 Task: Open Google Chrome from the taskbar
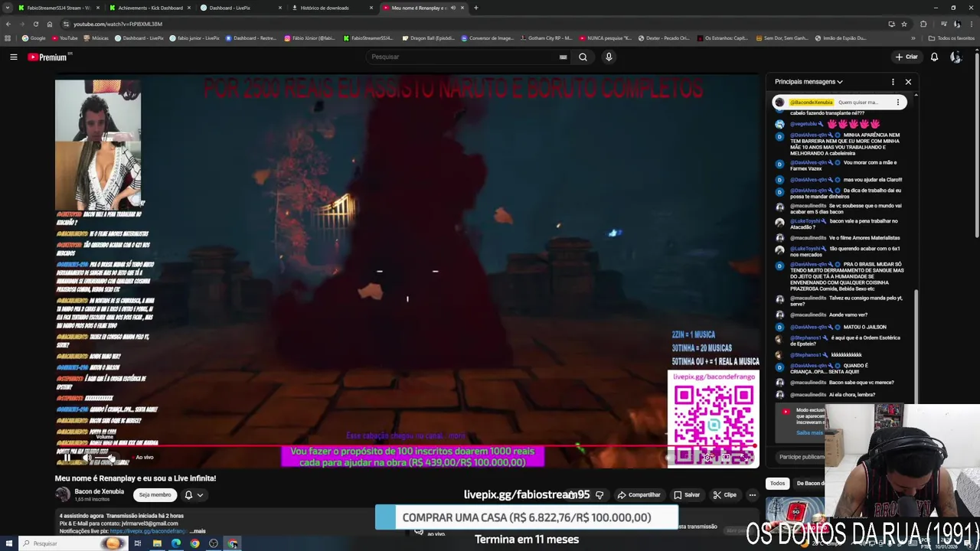click(x=195, y=543)
